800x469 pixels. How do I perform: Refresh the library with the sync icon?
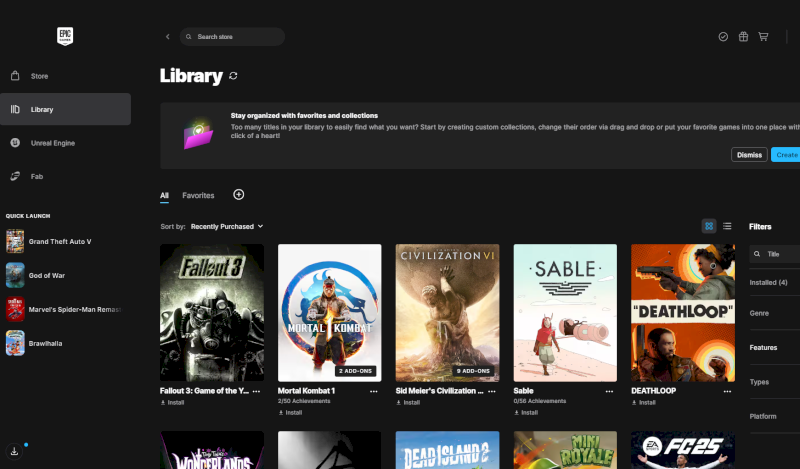(234, 75)
